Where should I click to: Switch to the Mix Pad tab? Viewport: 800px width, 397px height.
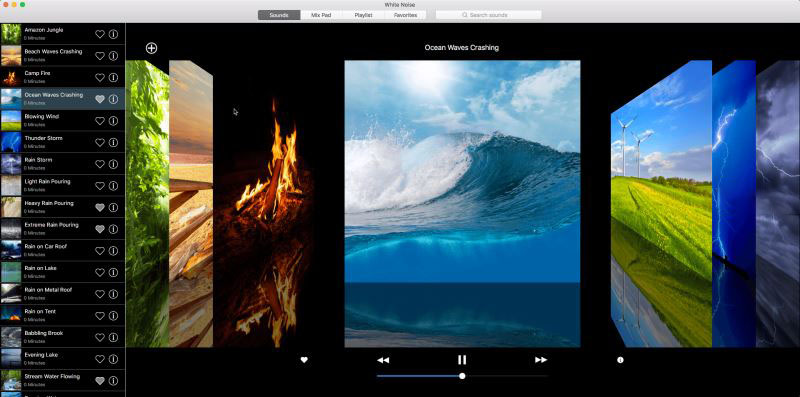pos(321,15)
